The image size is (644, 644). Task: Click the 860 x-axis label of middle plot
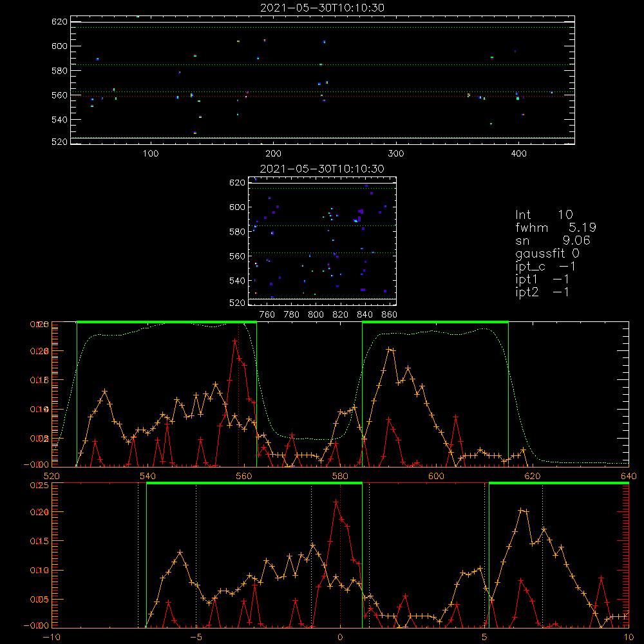(x=390, y=315)
